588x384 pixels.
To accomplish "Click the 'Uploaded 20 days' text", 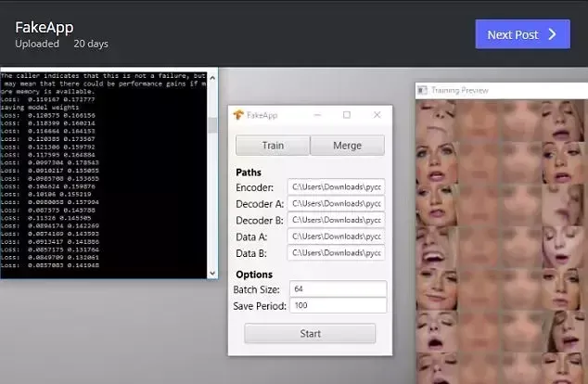I will click(61, 44).
